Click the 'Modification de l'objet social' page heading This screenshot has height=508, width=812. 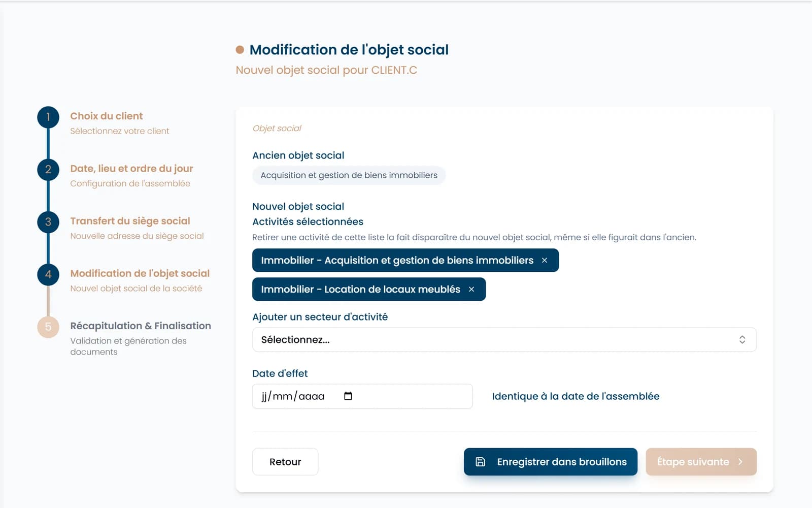[349, 50]
